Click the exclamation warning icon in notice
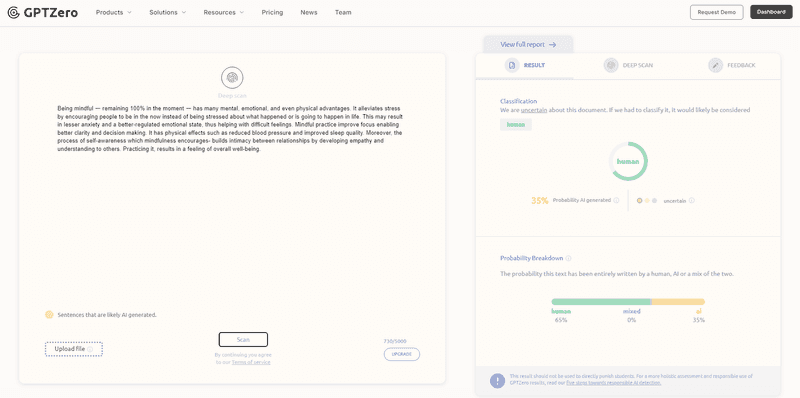Image resolution: width=800 pixels, height=398 pixels. (x=497, y=381)
